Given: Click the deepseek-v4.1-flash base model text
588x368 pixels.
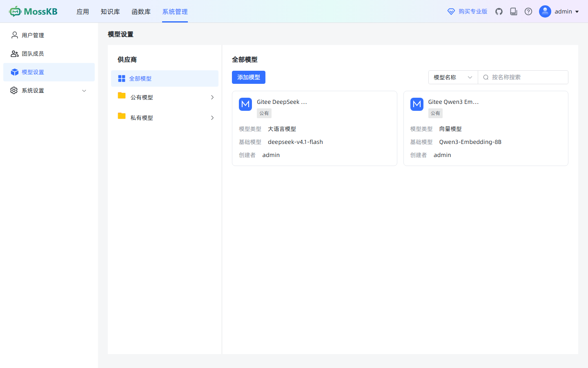Looking at the screenshot, I should click(x=295, y=142).
